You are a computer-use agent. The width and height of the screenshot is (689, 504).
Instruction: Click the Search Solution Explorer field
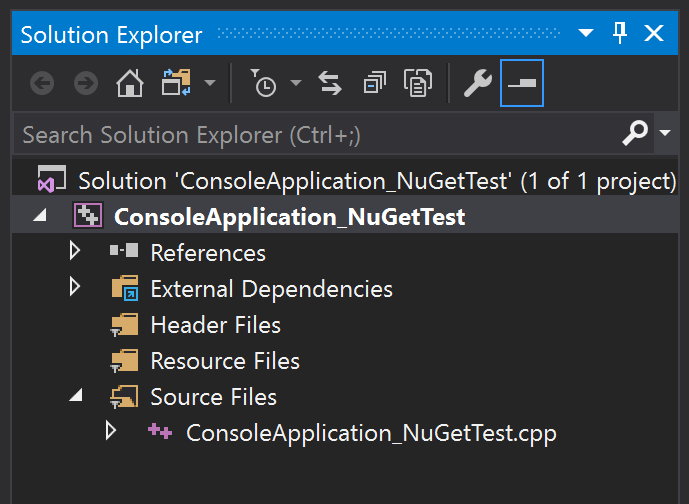[310, 133]
